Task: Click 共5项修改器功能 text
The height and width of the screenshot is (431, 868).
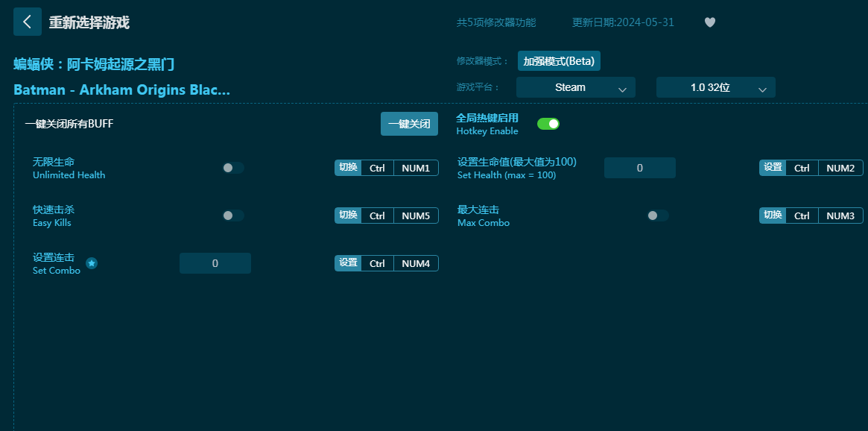Action: click(496, 22)
